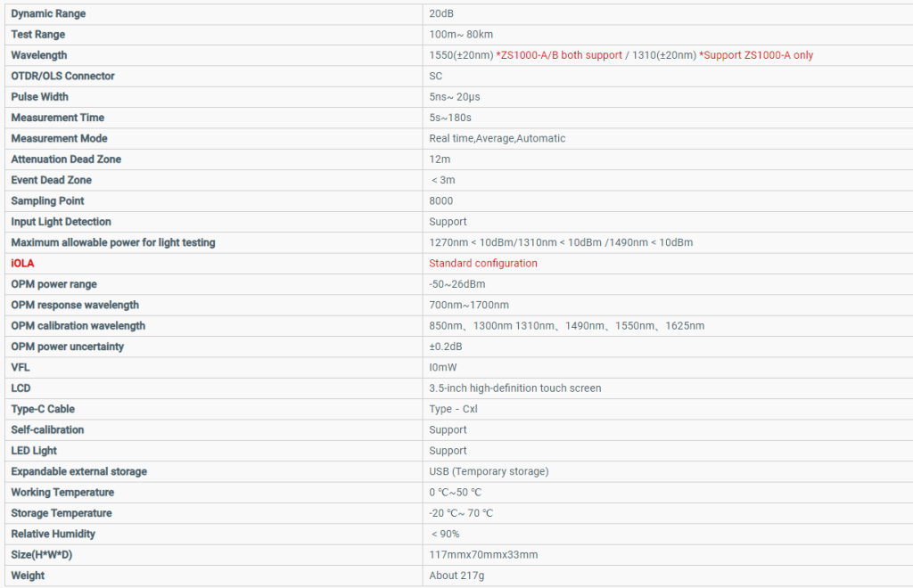Click the Dynamic Range row label

coord(48,14)
